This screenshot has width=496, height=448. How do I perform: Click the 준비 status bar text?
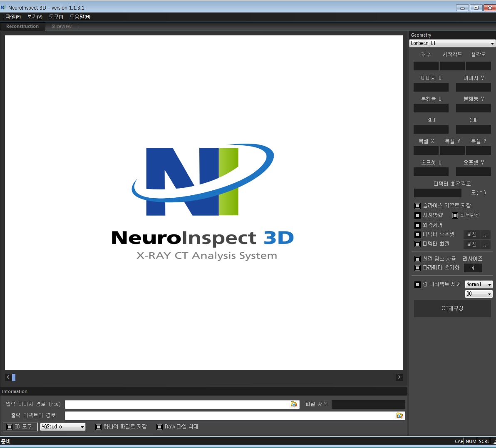[6, 441]
